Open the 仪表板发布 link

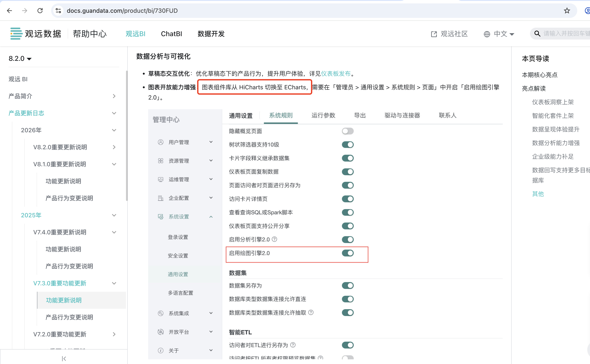coord(336,74)
